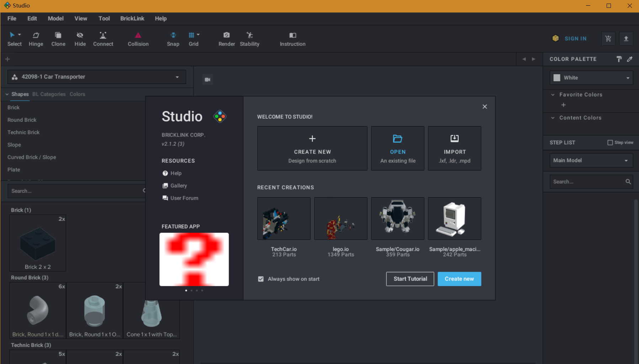639x364 pixels.
Task: Open the Sample/Cougar.io thumbnail
Action: click(398, 219)
